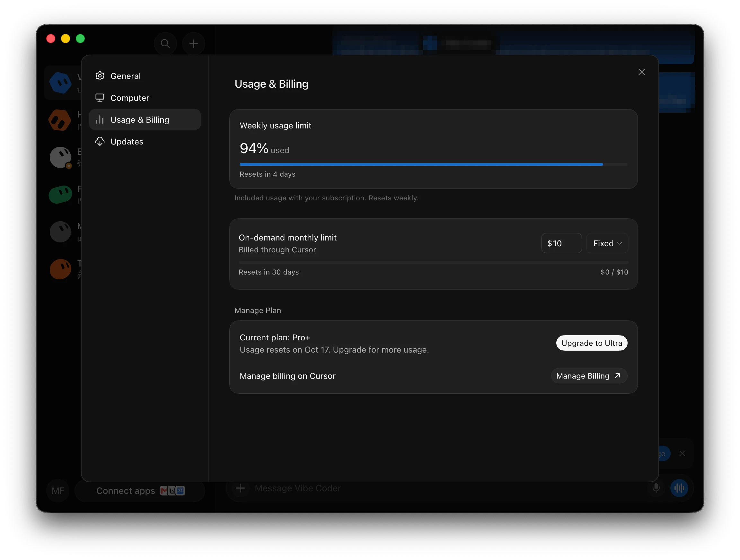This screenshot has width=740, height=560.
Task: Select Usage & Billing in sidebar
Action: (x=145, y=120)
